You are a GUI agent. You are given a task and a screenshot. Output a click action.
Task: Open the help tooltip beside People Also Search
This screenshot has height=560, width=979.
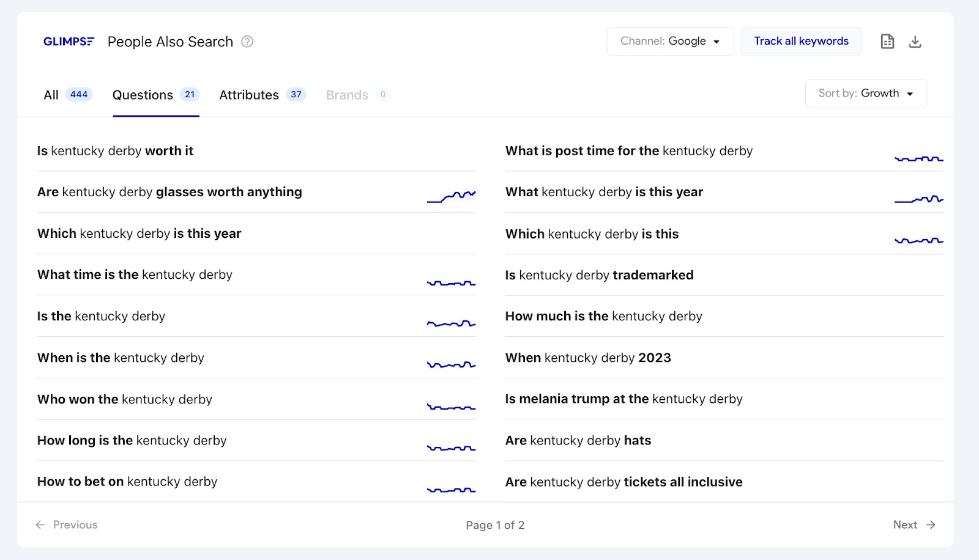click(x=247, y=41)
